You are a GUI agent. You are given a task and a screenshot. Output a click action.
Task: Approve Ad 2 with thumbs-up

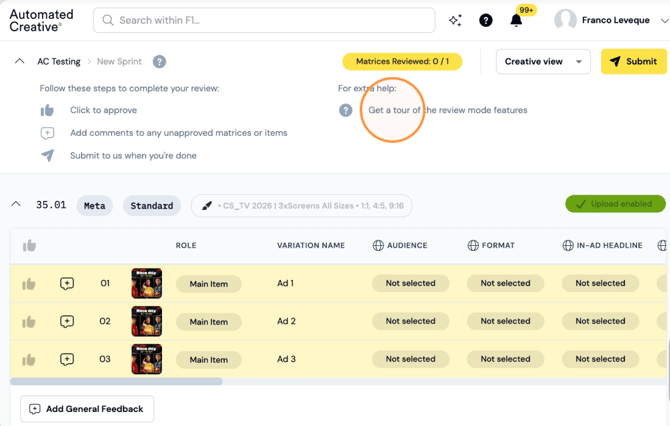click(x=29, y=322)
